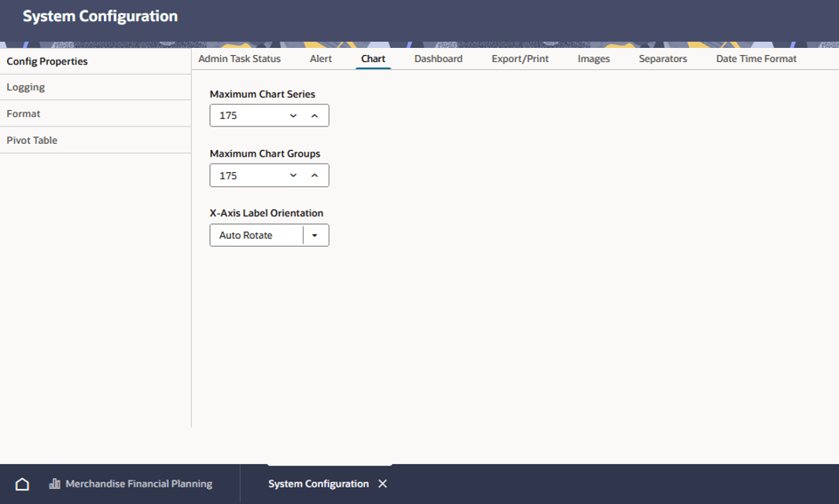Open the Logging section
Screen dimensions: 839x504
pyautogui.click(x=95, y=87)
